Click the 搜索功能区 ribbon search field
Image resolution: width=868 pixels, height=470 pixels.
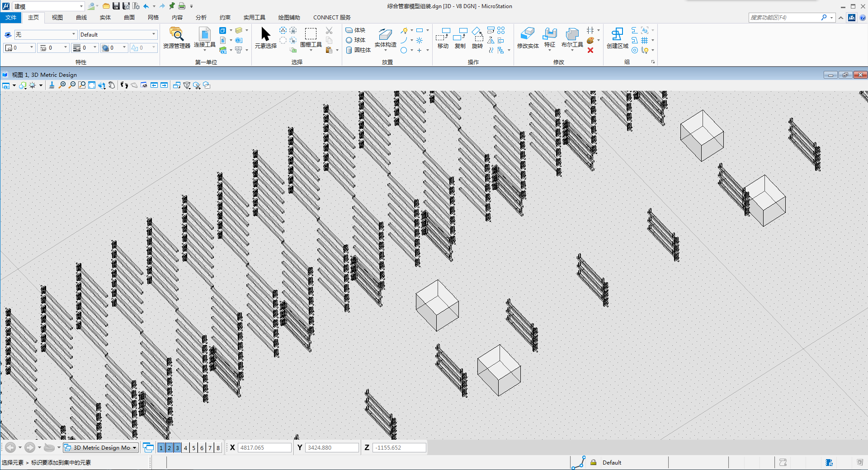(x=785, y=18)
